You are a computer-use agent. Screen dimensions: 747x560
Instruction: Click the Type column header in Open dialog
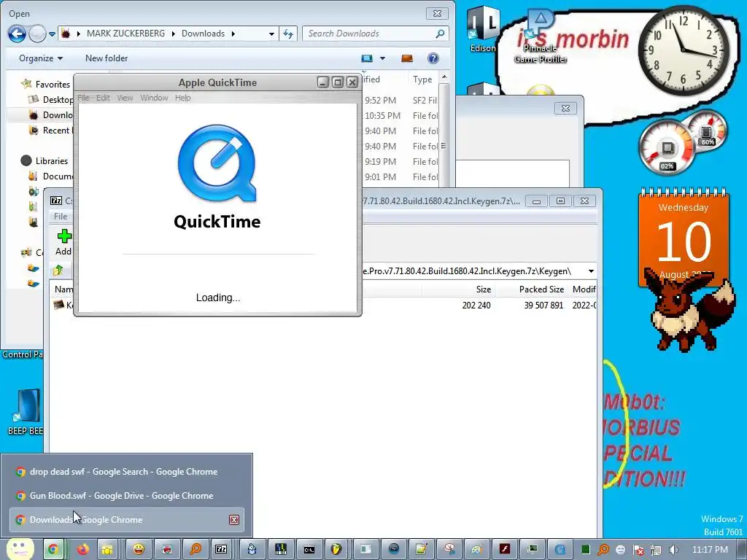[422, 79]
